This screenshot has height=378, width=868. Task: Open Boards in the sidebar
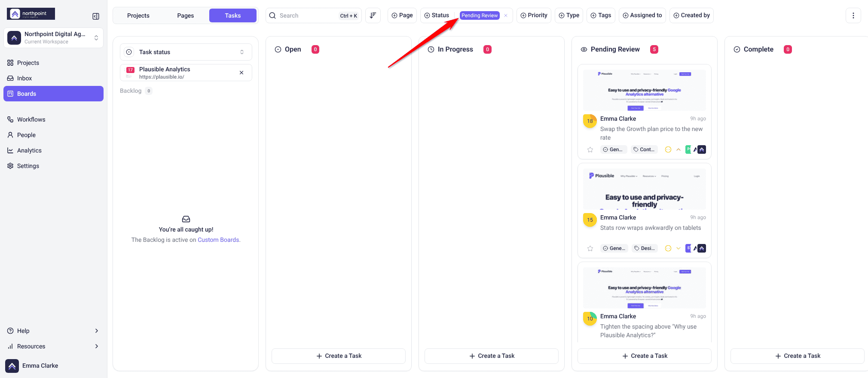click(x=53, y=94)
